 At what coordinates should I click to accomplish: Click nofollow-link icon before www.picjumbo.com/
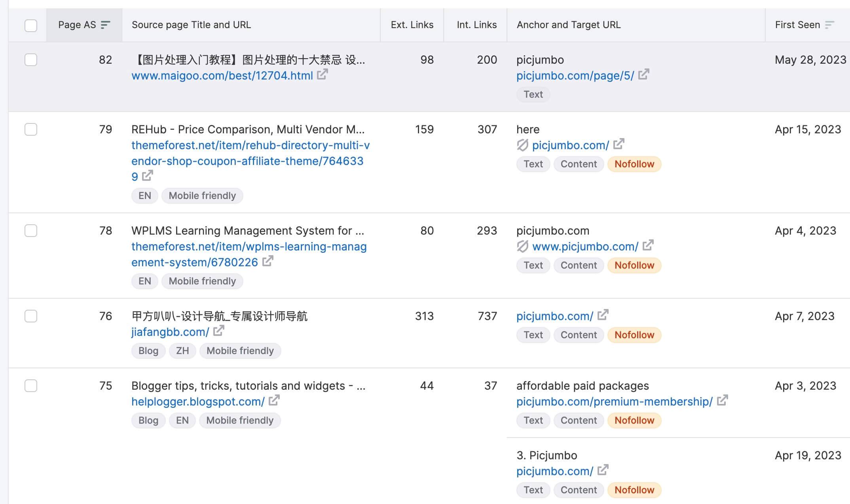(523, 246)
